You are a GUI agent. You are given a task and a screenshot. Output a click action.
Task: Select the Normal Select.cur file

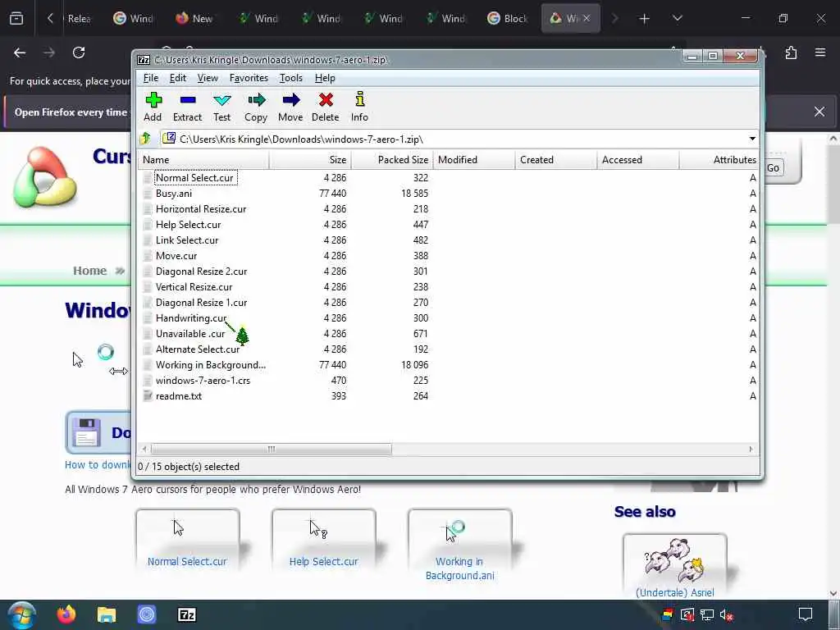pos(194,178)
